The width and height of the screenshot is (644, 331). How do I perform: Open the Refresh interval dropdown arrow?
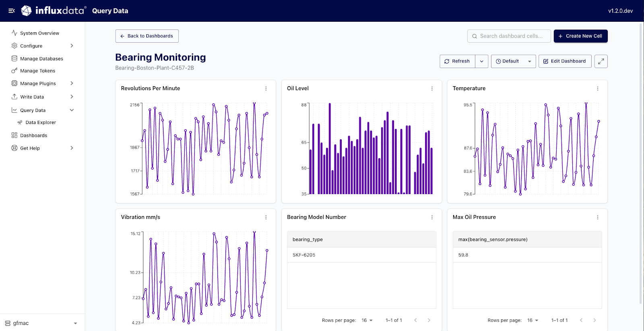481,62
